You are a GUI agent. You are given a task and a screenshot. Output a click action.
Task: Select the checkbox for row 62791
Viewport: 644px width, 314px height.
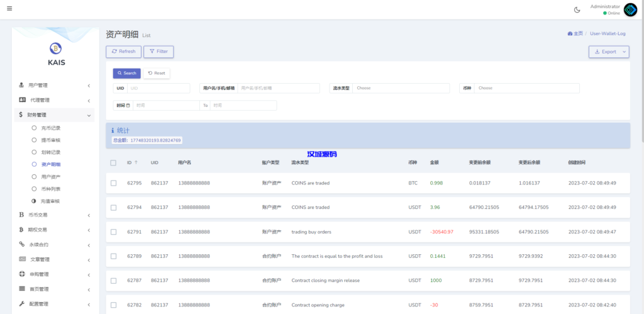tap(113, 232)
